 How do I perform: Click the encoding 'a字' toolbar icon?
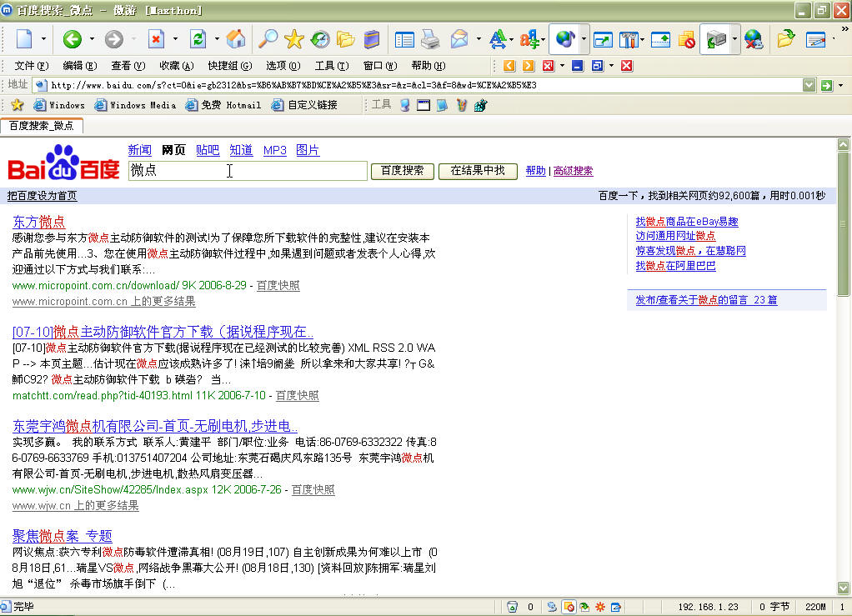pos(529,39)
